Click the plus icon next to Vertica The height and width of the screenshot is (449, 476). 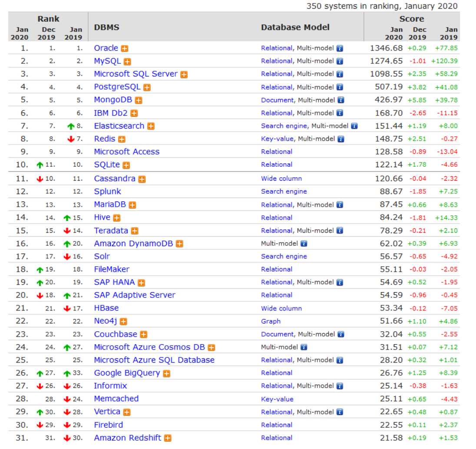tap(127, 412)
